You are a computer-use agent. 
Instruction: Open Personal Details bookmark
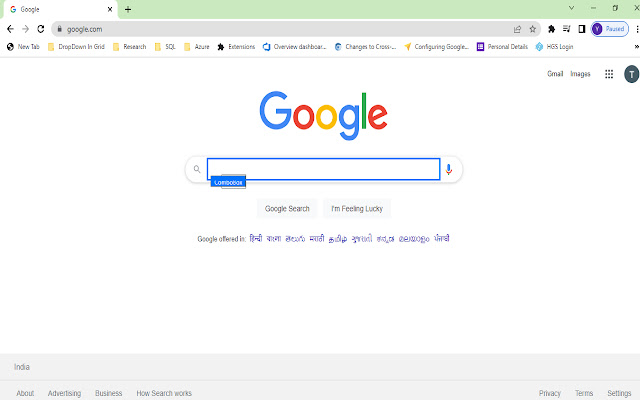click(x=502, y=47)
